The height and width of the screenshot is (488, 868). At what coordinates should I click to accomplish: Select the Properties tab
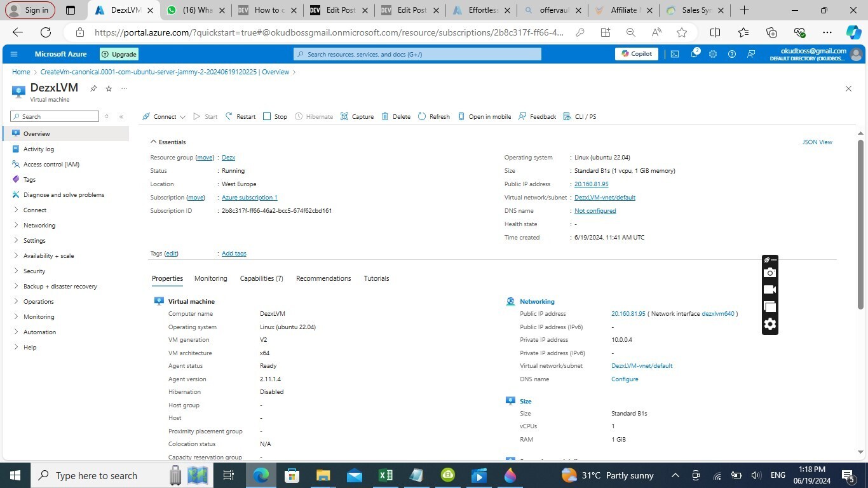click(x=167, y=278)
